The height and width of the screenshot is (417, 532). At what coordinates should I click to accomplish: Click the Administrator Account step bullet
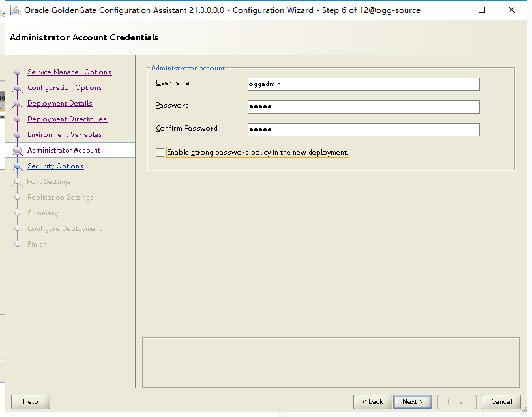tap(18, 151)
